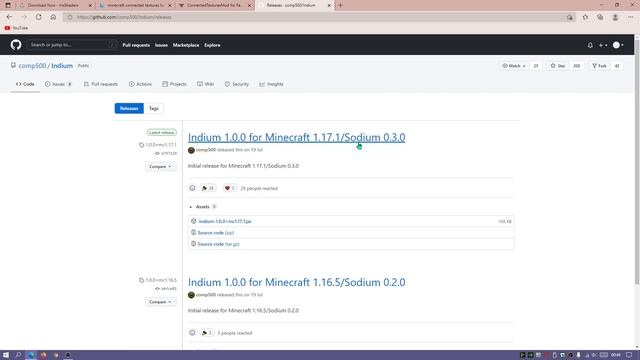Switch to the Code tab
This screenshot has width=640, height=360.
tap(25, 84)
